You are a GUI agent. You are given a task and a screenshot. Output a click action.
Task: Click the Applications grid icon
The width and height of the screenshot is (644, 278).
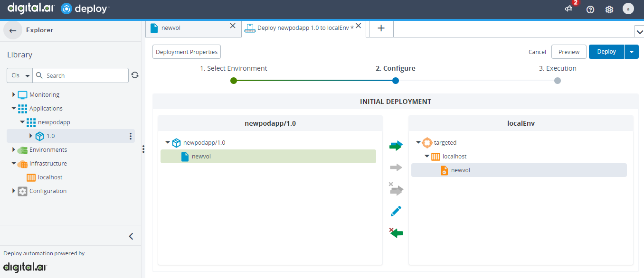[x=22, y=109]
